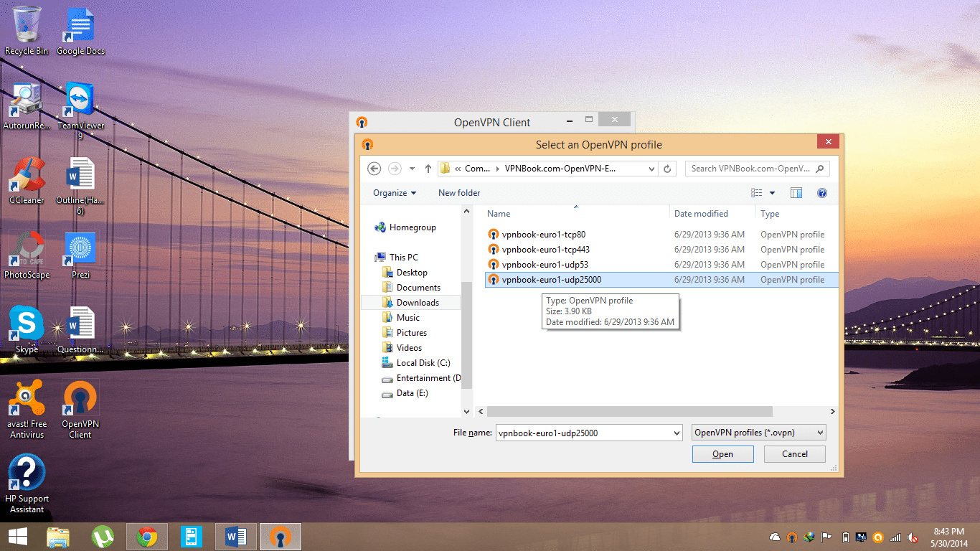The height and width of the screenshot is (551, 980).
Task: Select vpnbook-euro1-tcp443 profile file
Action: (545, 250)
